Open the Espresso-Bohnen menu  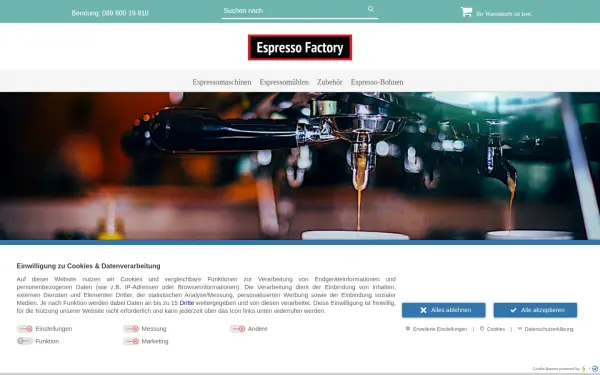(377, 82)
